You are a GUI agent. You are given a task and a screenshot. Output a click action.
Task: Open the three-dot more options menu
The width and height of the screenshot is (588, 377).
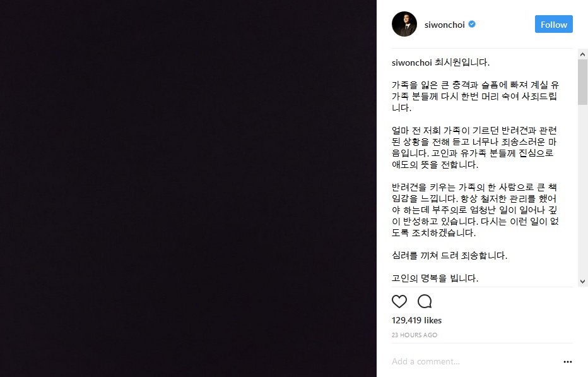[568, 362]
